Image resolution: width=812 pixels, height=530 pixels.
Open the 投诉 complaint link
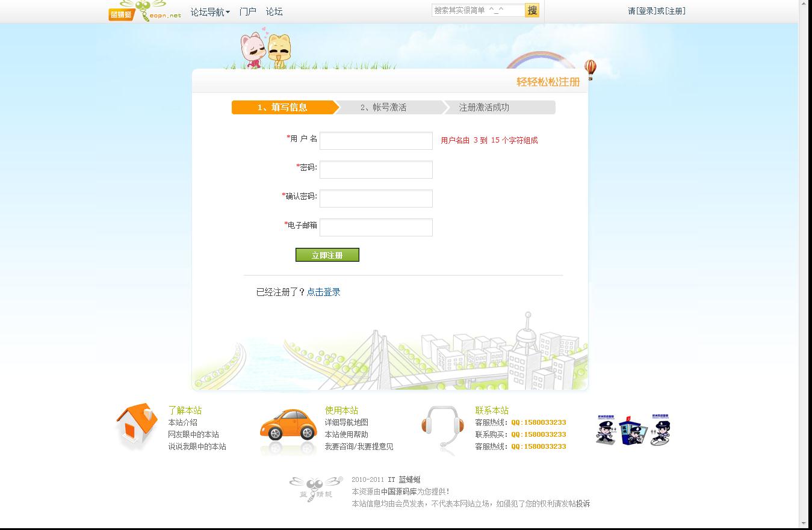(582, 504)
